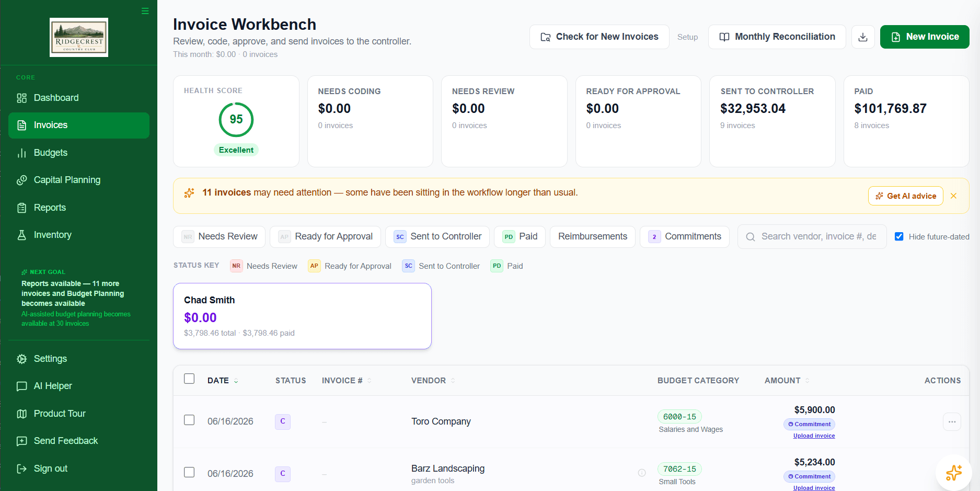Image resolution: width=980 pixels, height=491 pixels.
Task: Open the floating AI sparkle assistant button
Action: [953, 472]
